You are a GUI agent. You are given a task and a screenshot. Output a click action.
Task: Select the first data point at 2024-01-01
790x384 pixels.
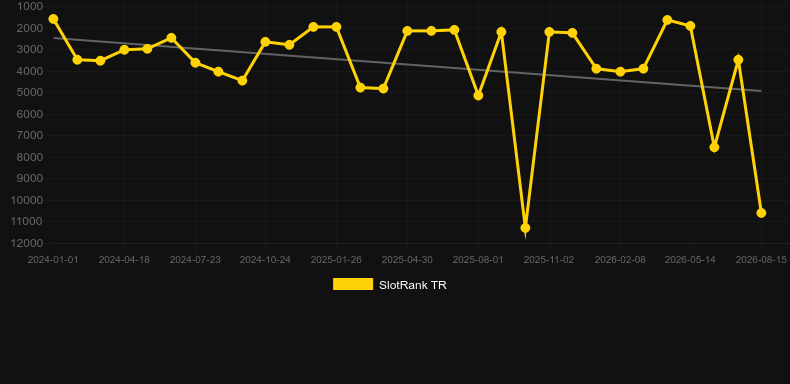[53, 19]
